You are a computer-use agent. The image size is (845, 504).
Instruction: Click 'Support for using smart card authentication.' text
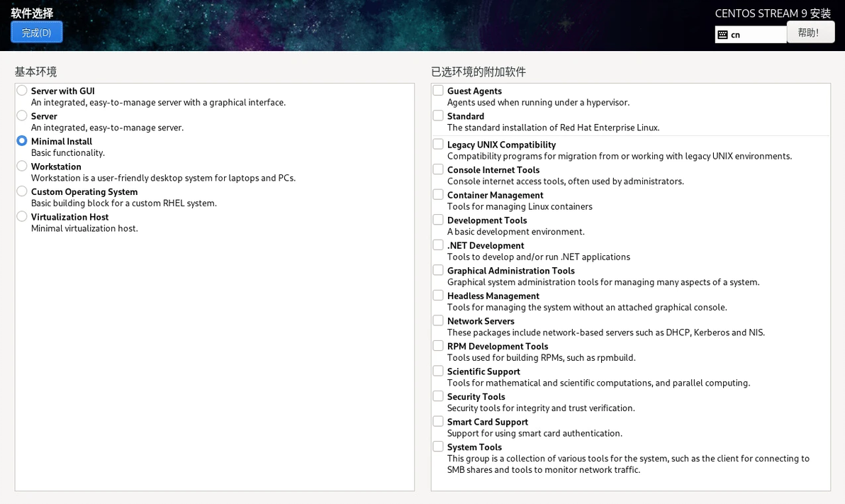click(535, 433)
